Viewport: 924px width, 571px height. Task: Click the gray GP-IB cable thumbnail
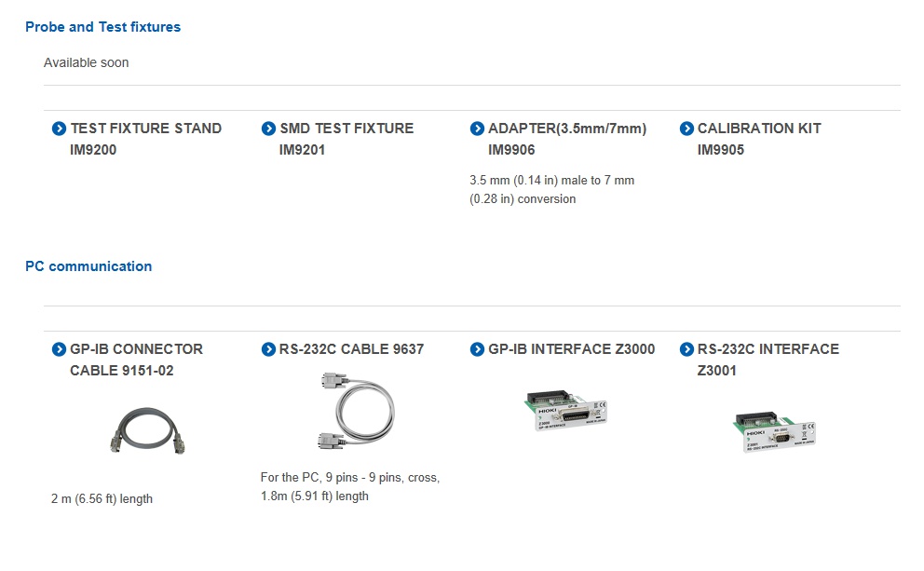pos(147,430)
